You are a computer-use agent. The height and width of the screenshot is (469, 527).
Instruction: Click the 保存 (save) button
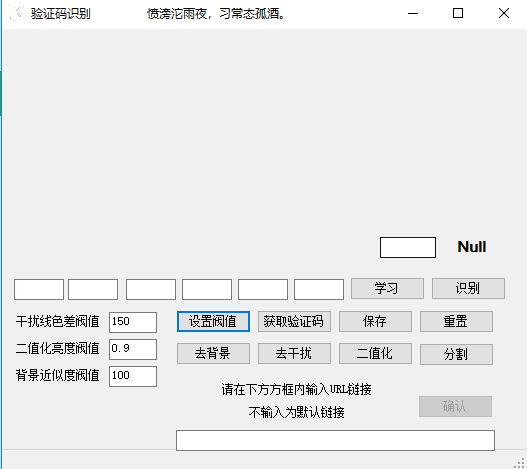375,321
